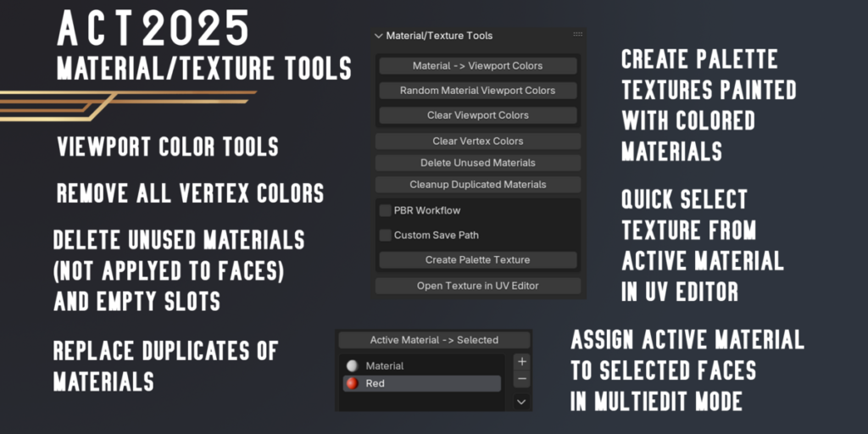Click the minus icon to remove material slot

[x=522, y=379]
